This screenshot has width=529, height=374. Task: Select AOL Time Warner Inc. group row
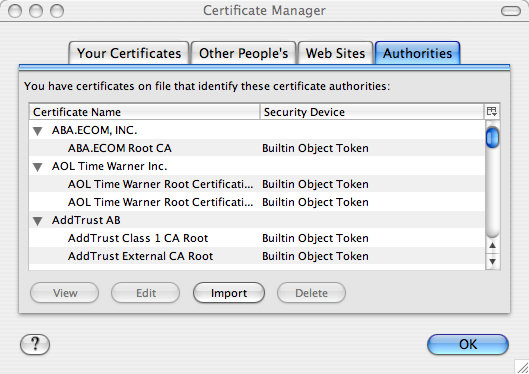pyautogui.click(x=257, y=166)
